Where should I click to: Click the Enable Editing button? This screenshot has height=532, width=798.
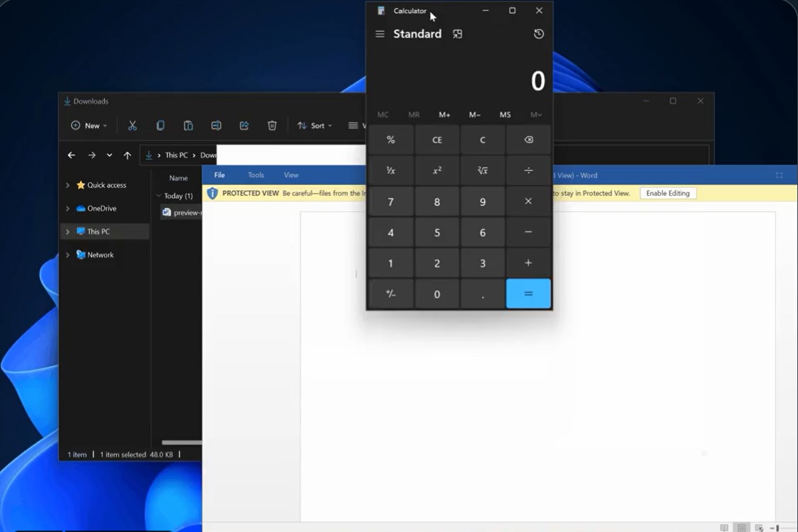(667, 193)
